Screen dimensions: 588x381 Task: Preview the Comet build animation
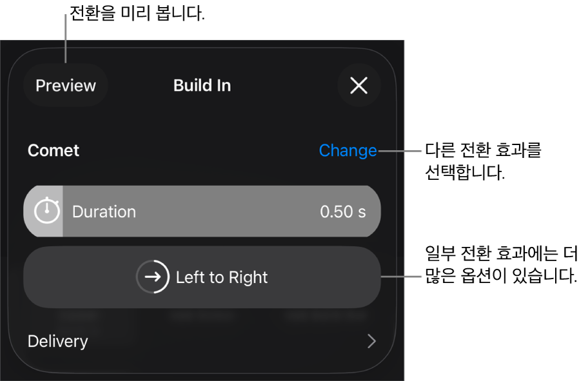coord(66,86)
